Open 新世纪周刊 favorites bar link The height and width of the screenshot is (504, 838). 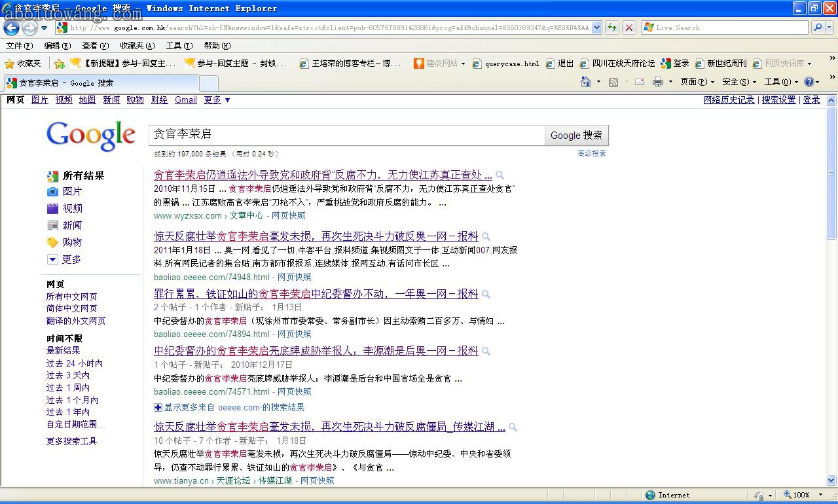720,63
